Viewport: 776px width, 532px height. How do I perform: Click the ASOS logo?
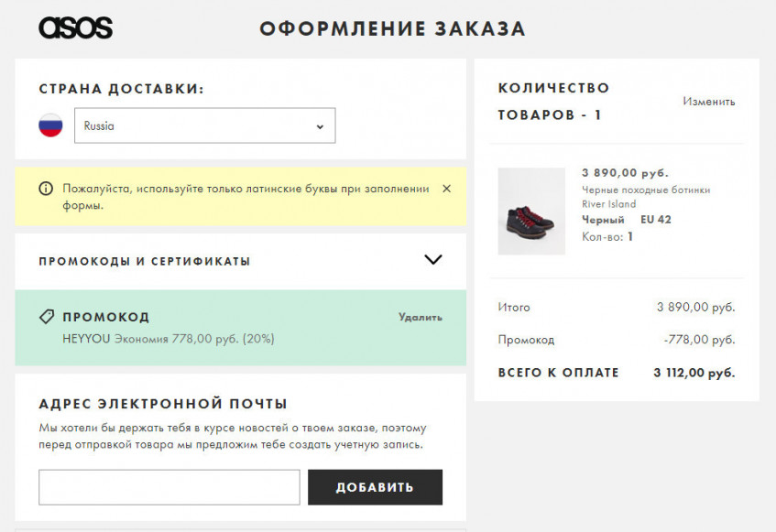click(75, 28)
